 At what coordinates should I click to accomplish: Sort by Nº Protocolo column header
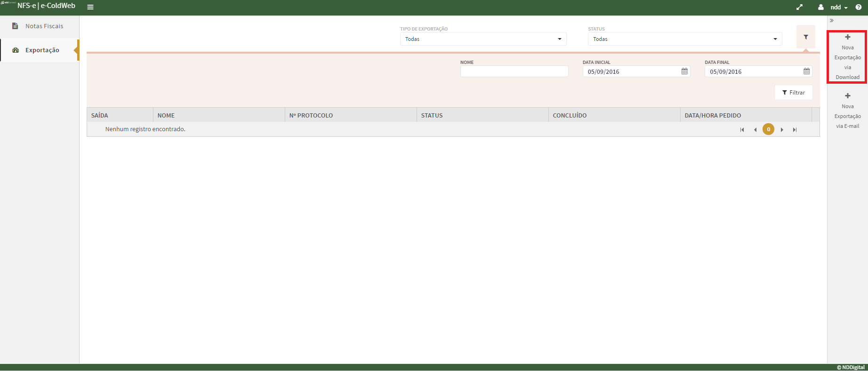pos(351,115)
